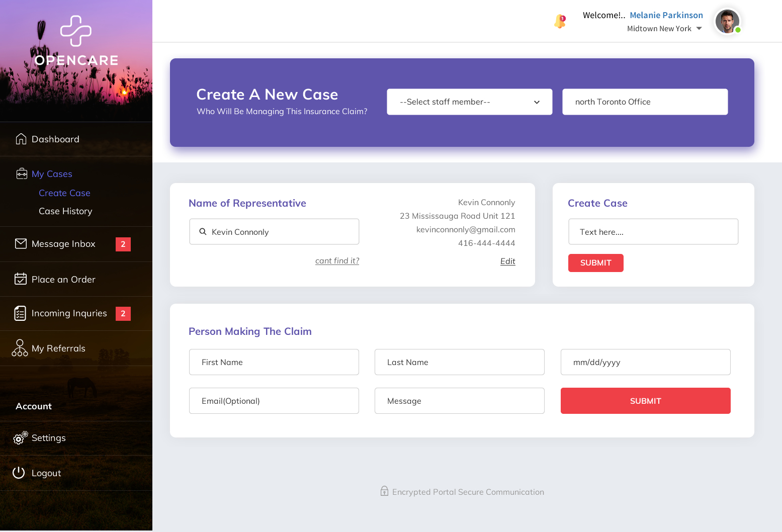Expand the Midtown New York location dropdown
Image resolution: width=782 pixels, height=532 pixels.
coord(699,29)
